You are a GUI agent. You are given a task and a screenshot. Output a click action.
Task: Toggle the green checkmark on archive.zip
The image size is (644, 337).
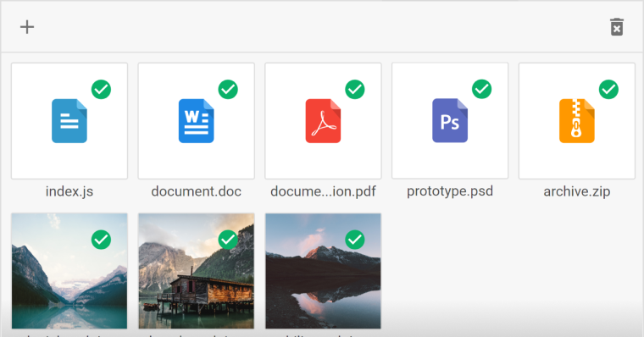tap(608, 89)
